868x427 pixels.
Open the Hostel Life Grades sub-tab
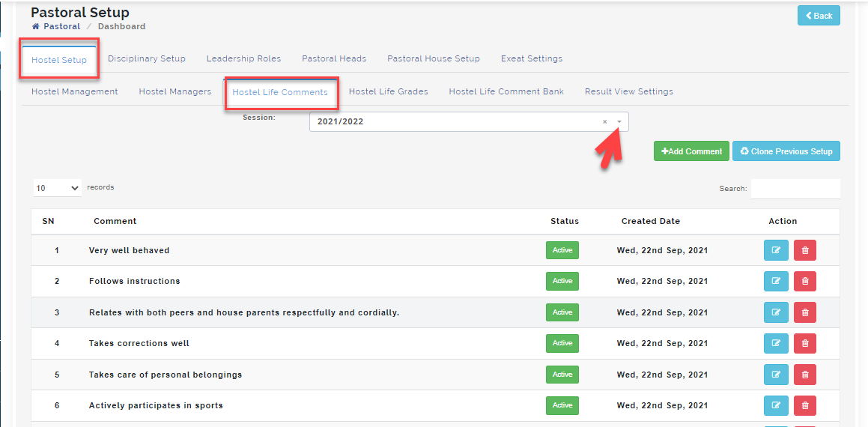[388, 92]
